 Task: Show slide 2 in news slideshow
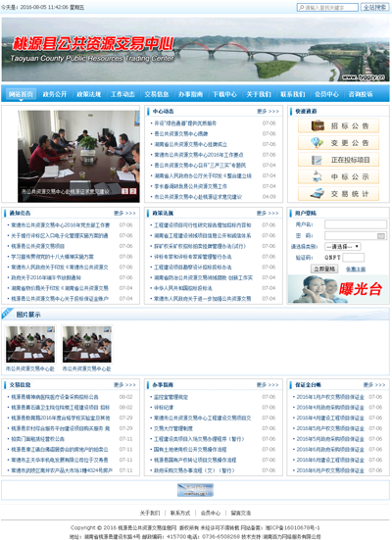(133, 191)
